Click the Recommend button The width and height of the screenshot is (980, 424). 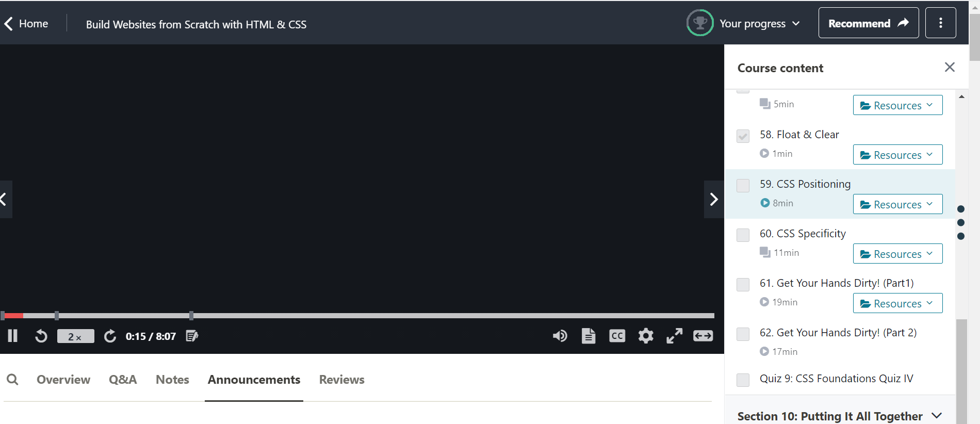868,23
